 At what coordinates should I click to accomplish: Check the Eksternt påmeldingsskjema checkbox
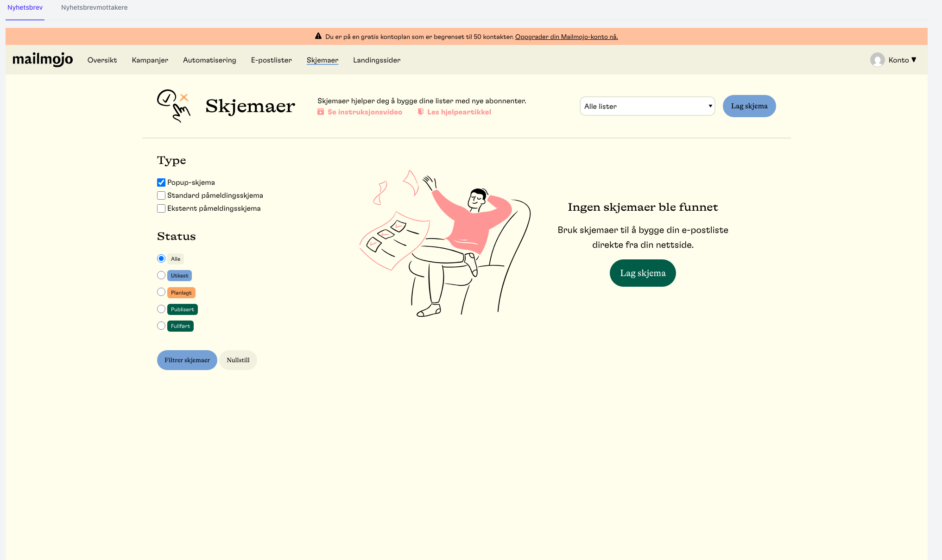[161, 208]
